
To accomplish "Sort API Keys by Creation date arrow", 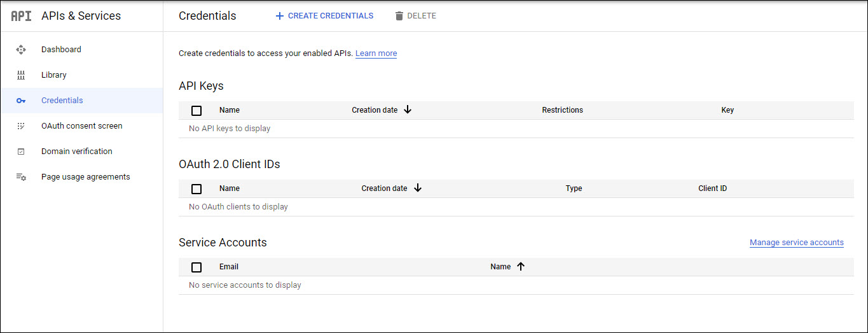I will 408,110.
